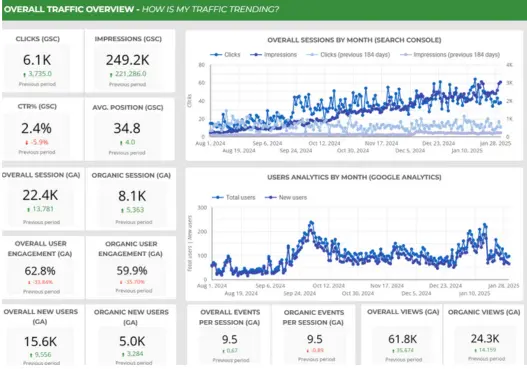Toggle the New users legend entry
This screenshot has height=369, width=527.
pos(286,197)
